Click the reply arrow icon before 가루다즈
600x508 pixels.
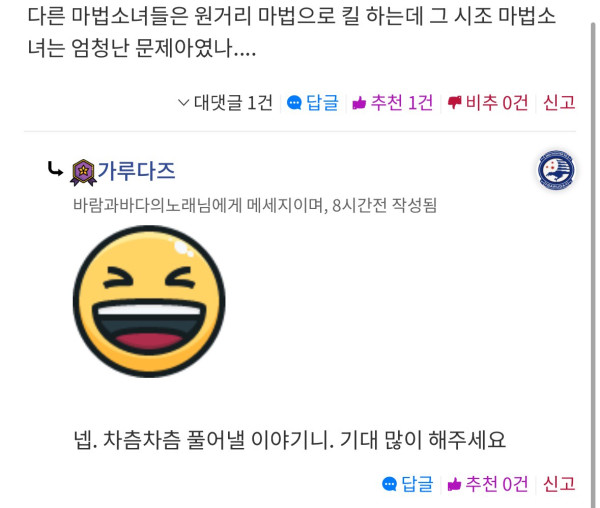tap(55, 169)
